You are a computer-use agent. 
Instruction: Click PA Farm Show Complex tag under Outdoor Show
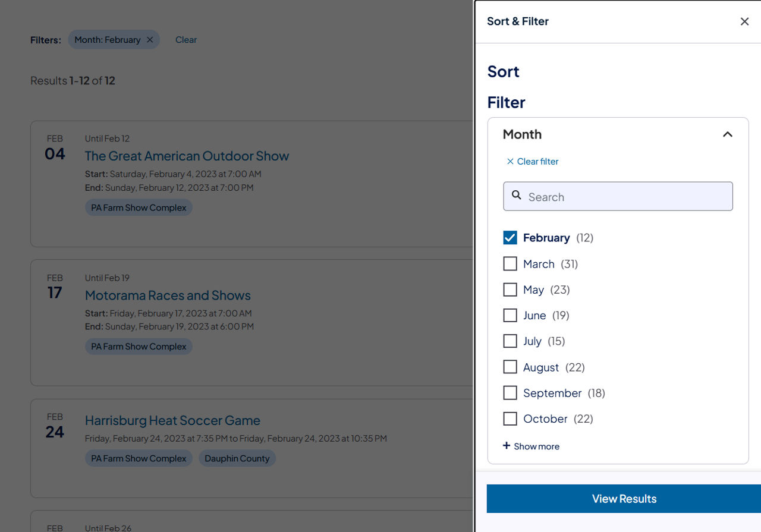(x=139, y=207)
